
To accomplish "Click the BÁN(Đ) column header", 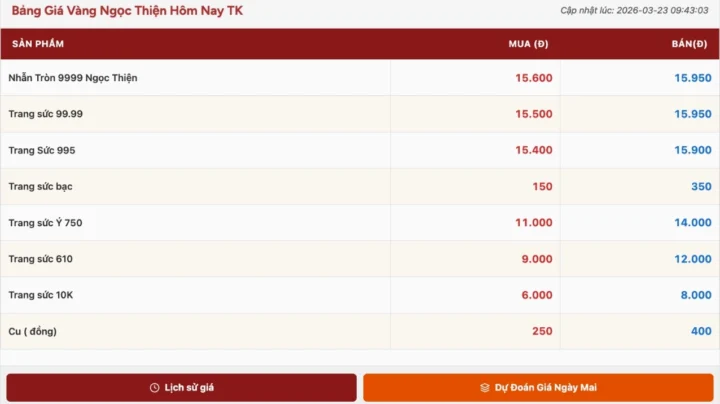I will pos(689,44).
